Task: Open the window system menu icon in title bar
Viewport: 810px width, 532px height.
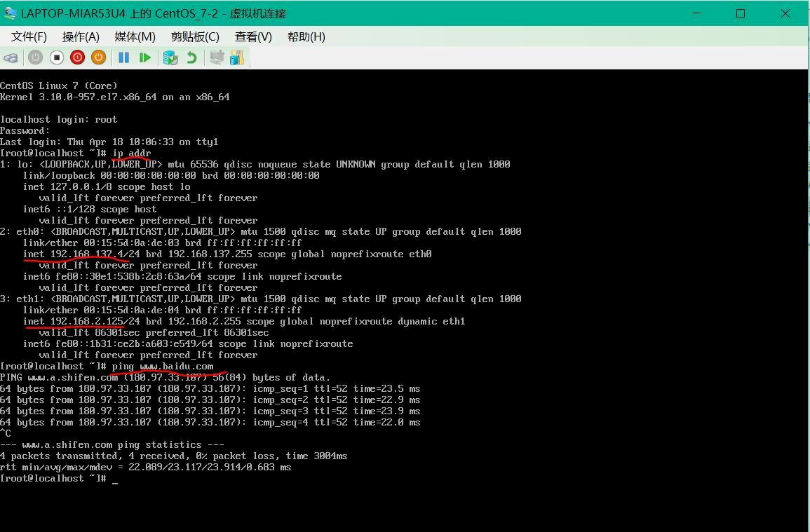Action: [10, 13]
